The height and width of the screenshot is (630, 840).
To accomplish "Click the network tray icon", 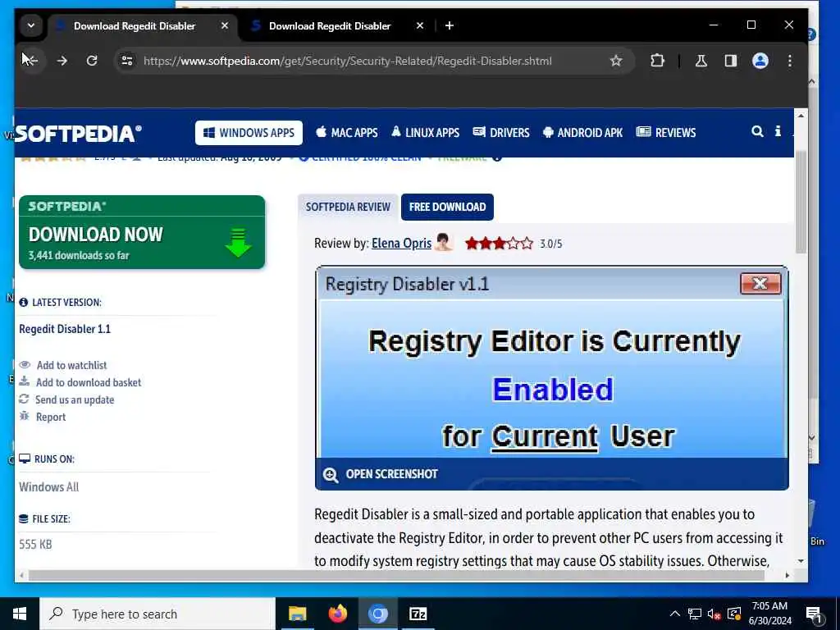I will 695,614.
